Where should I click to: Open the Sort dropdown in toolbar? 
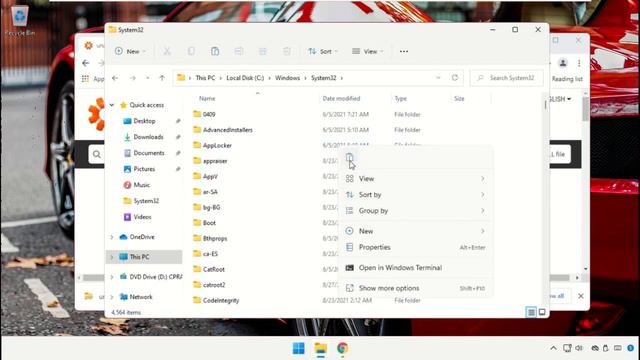pos(323,51)
